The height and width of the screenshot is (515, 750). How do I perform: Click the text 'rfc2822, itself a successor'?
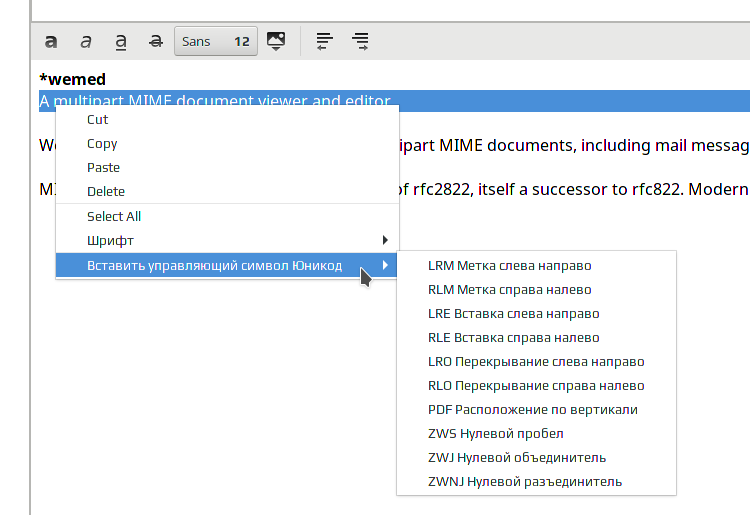[x=519, y=189]
